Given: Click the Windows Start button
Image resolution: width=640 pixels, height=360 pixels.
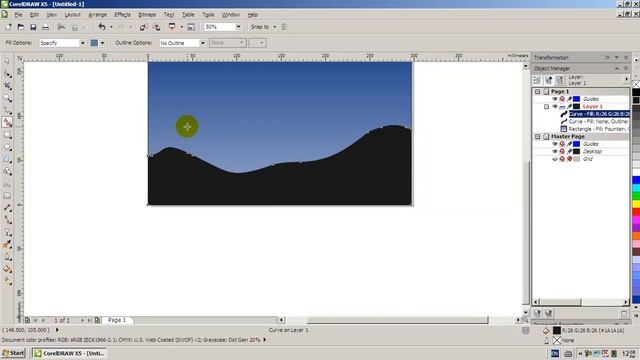Looking at the screenshot, I should coord(13,353).
